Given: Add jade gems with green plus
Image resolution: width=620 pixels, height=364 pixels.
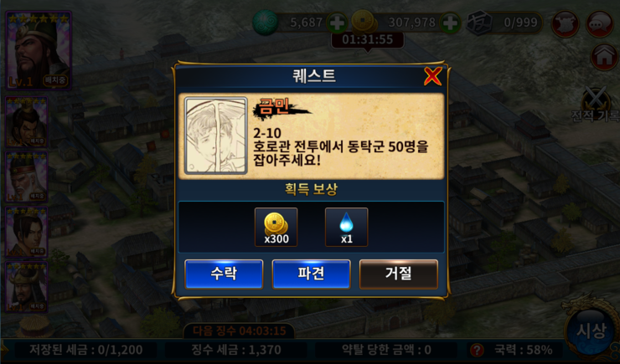Looking at the screenshot, I should 337,23.
